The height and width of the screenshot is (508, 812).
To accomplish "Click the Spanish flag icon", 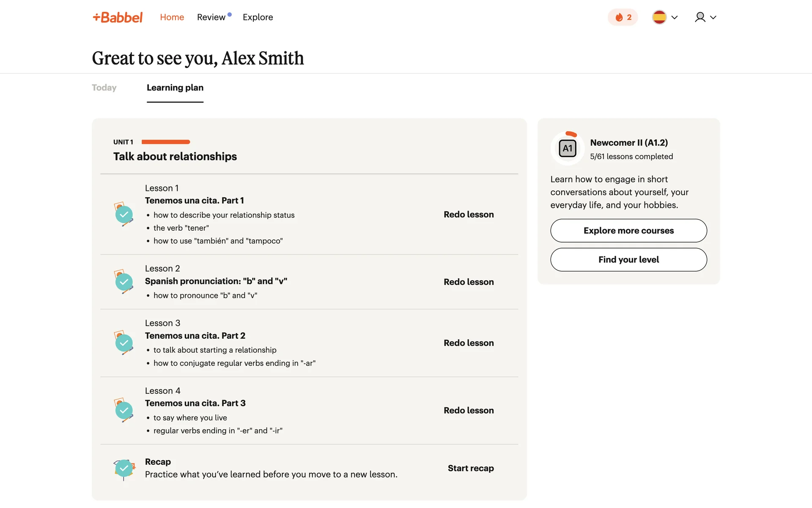I will tap(659, 17).
